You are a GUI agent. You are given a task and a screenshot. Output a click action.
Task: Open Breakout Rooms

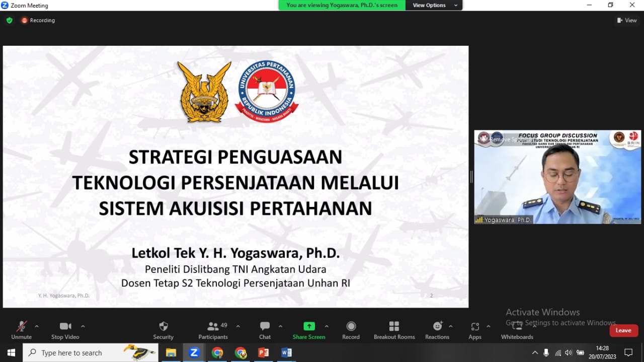pos(394,330)
